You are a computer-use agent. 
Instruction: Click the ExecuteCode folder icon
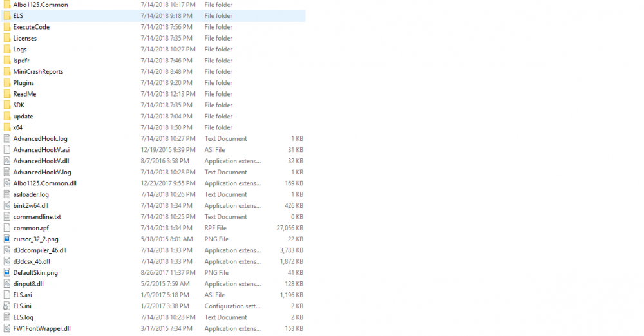[6, 26]
